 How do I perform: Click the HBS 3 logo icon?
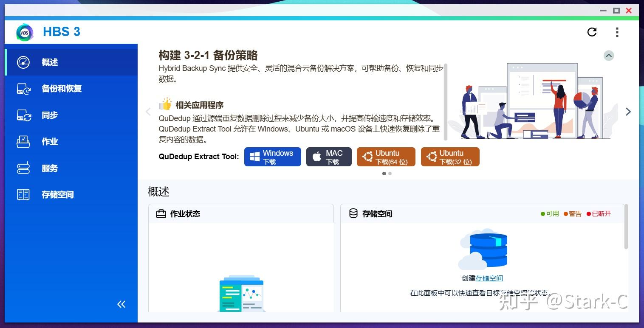tap(25, 32)
